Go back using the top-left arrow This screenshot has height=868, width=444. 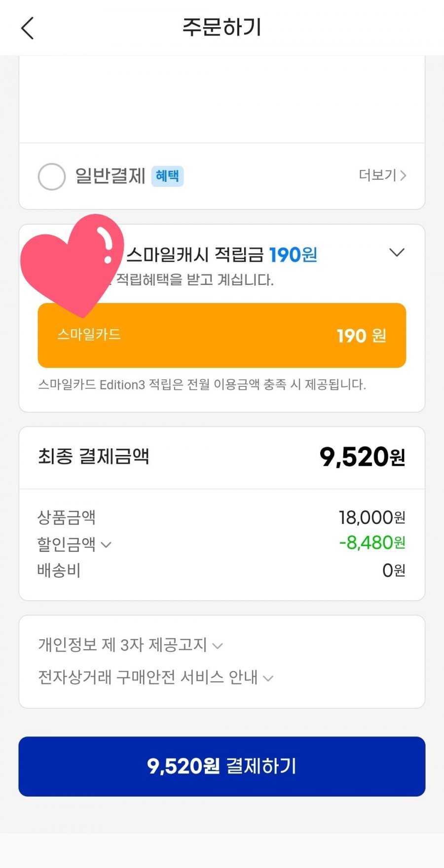[28, 28]
